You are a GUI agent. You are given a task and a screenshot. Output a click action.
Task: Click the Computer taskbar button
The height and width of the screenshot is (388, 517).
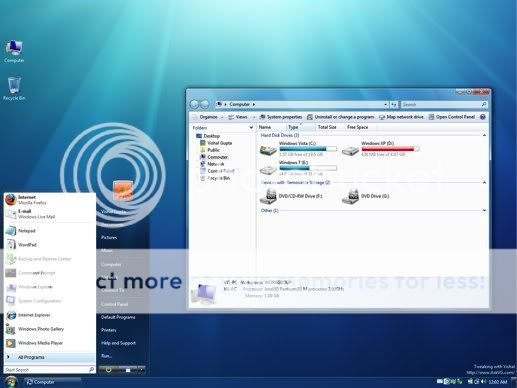pyautogui.click(x=52, y=382)
